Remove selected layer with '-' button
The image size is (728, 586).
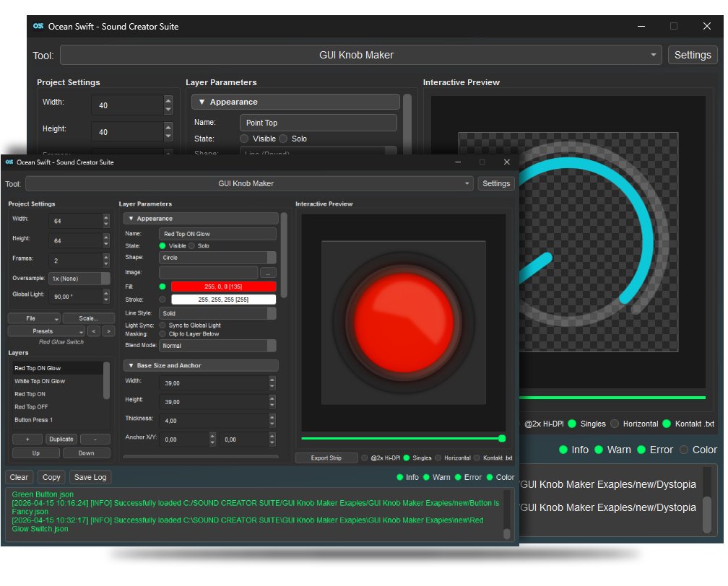coord(95,439)
